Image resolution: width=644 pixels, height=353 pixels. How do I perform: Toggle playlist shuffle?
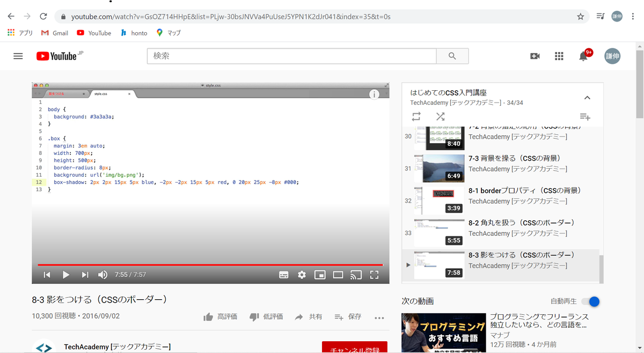tap(440, 116)
